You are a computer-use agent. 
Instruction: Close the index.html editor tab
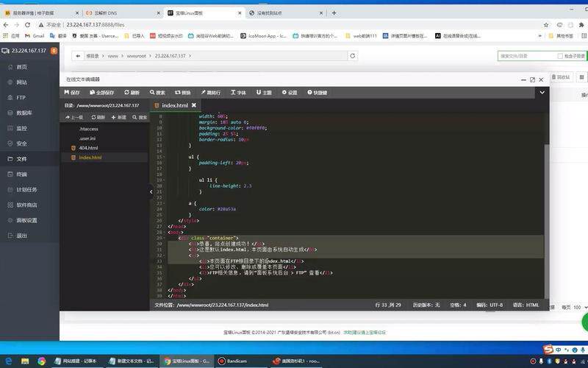(194, 105)
